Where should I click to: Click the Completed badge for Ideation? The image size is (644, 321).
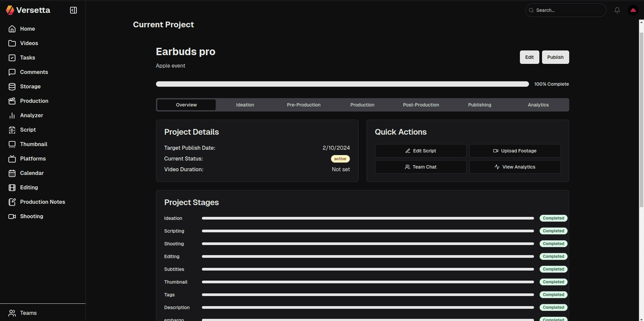[x=553, y=218]
